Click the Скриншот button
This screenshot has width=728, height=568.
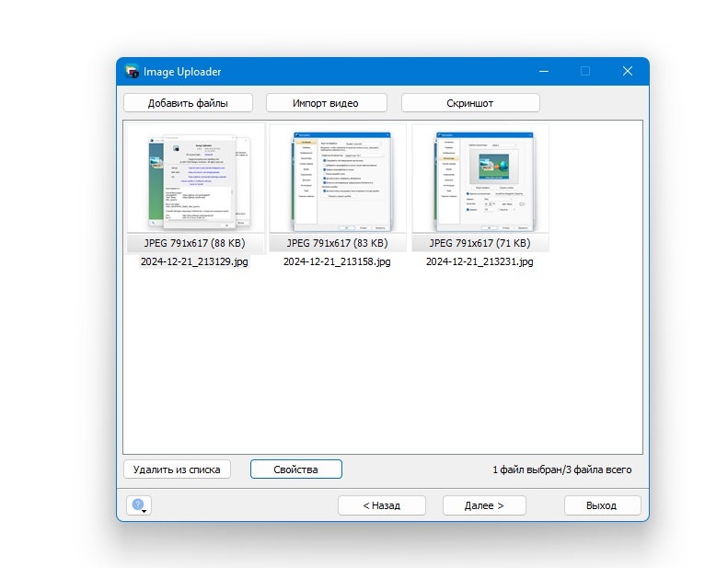pyautogui.click(x=470, y=103)
